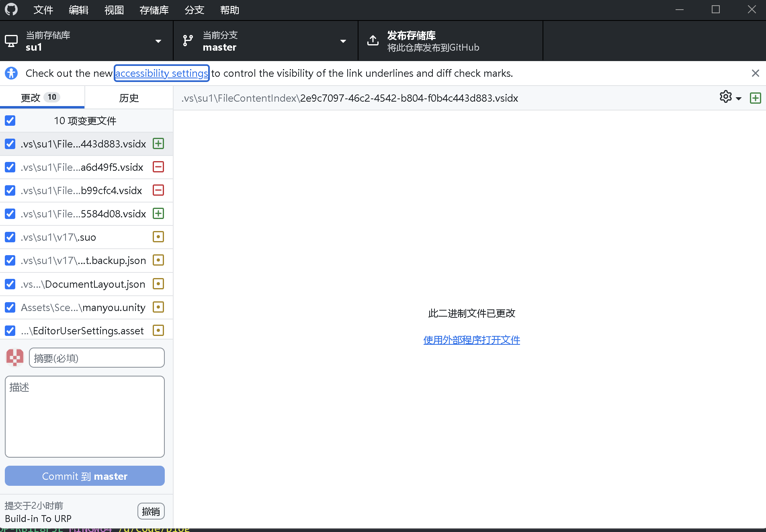This screenshot has height=532, width=766.
Task: Click the 撤销 button
Action: point(151,511)
